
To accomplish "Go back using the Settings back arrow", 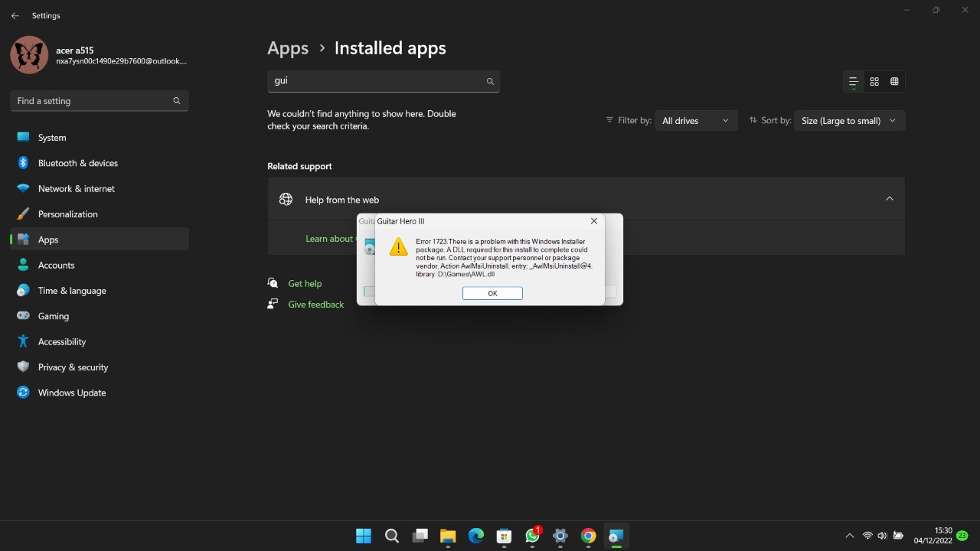I will [15, 15].
